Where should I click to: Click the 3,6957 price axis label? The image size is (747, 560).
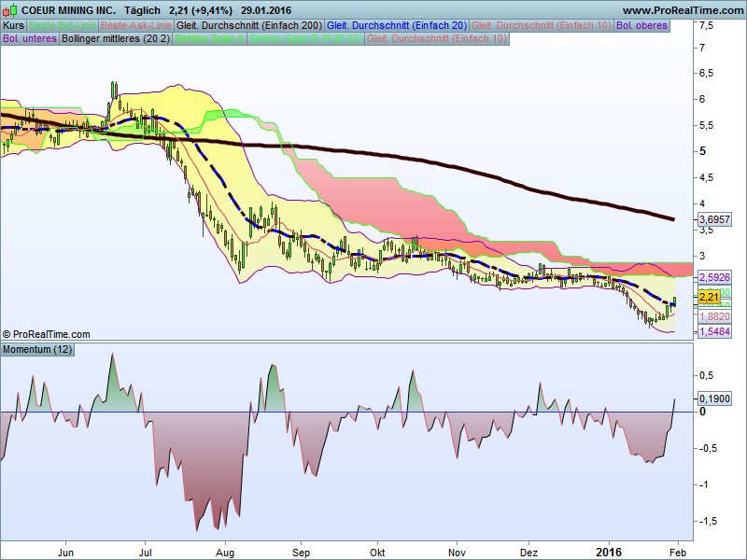[714, 219]
